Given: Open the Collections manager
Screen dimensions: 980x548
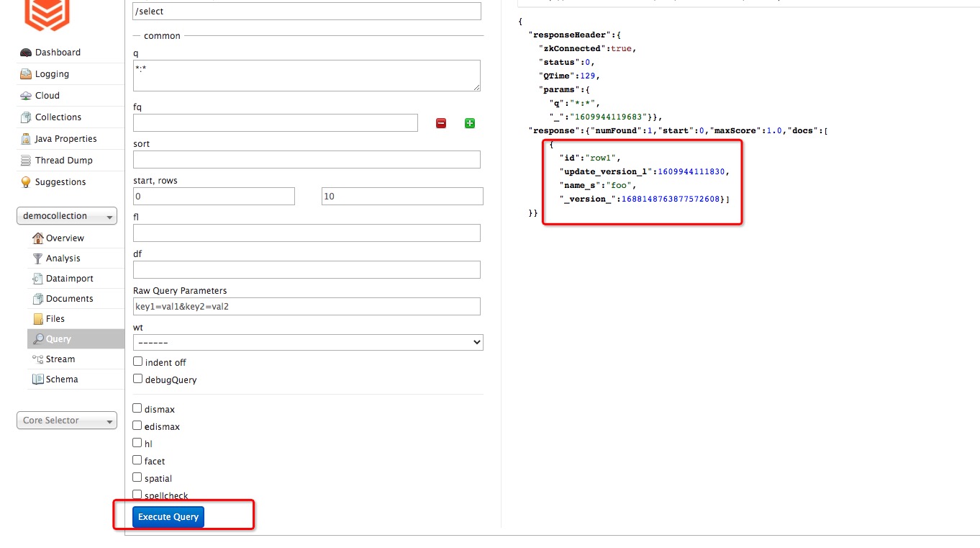Looking at the screenshot, I should (x=58, y=117).
